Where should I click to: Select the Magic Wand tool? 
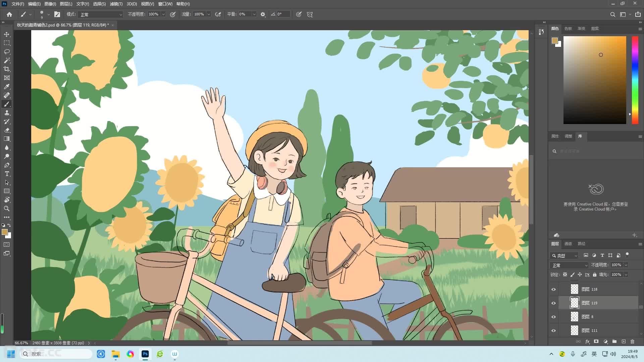pos(7,60)
